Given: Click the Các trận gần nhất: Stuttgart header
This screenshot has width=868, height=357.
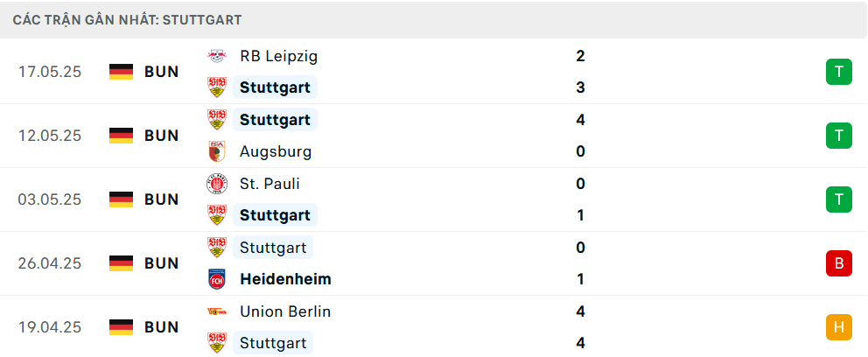Looking at the screenshot, I should 128,20.
